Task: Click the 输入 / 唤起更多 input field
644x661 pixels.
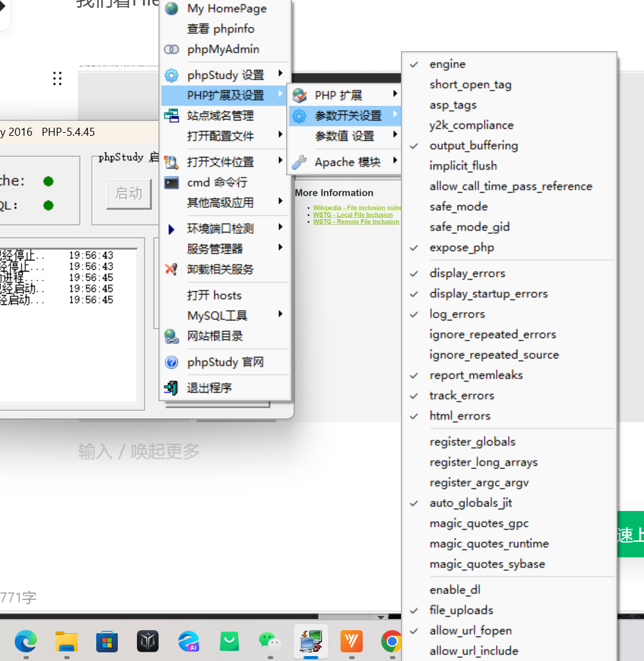Action: (139, 452)
